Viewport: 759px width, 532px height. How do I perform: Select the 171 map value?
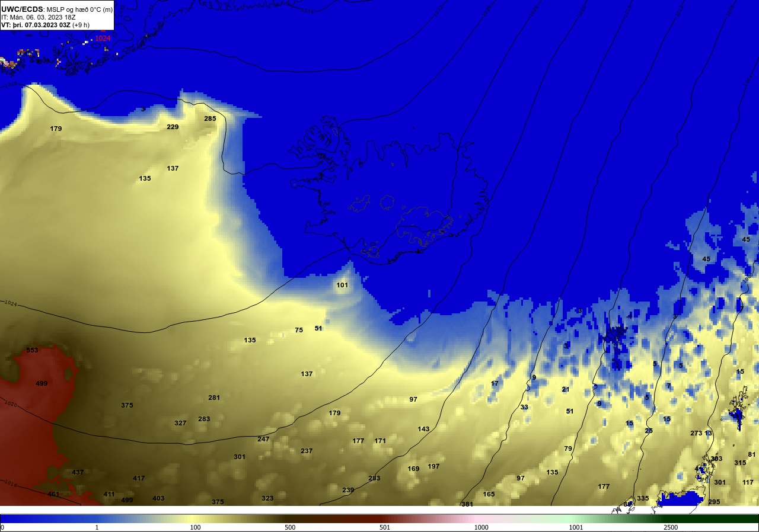[x=380, y=441]
